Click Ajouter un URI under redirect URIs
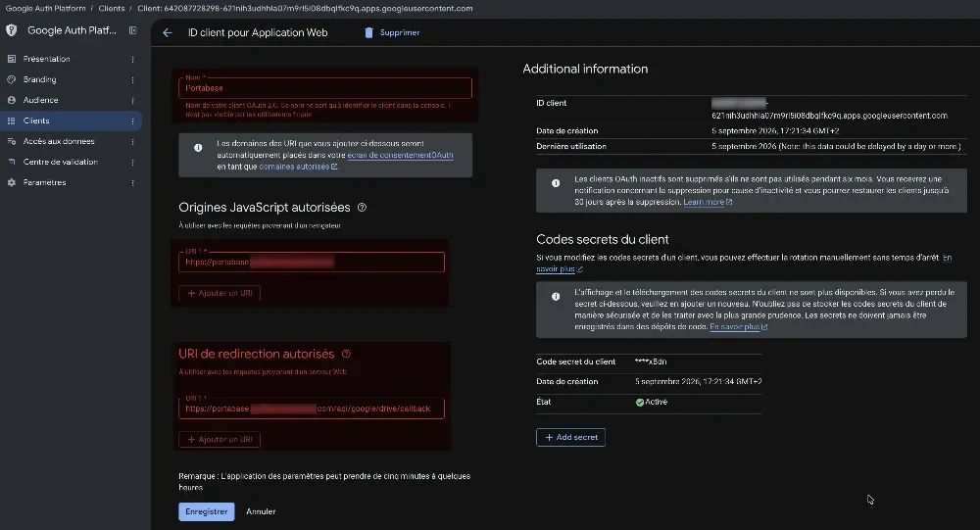The image size is (980, 530). point(220,439)
